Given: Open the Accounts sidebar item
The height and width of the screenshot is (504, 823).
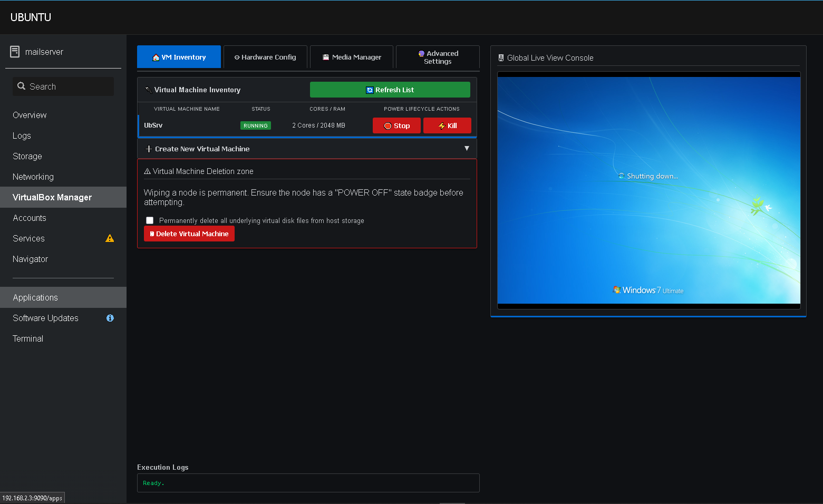Looking at the screenshot, I should point(63,218).
